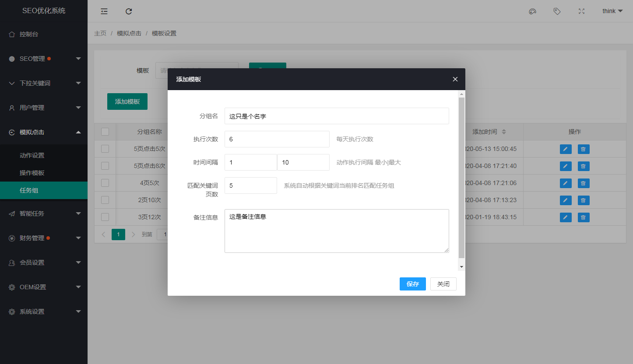Close the 添加模板 dialog with X

tap(455, 79)
